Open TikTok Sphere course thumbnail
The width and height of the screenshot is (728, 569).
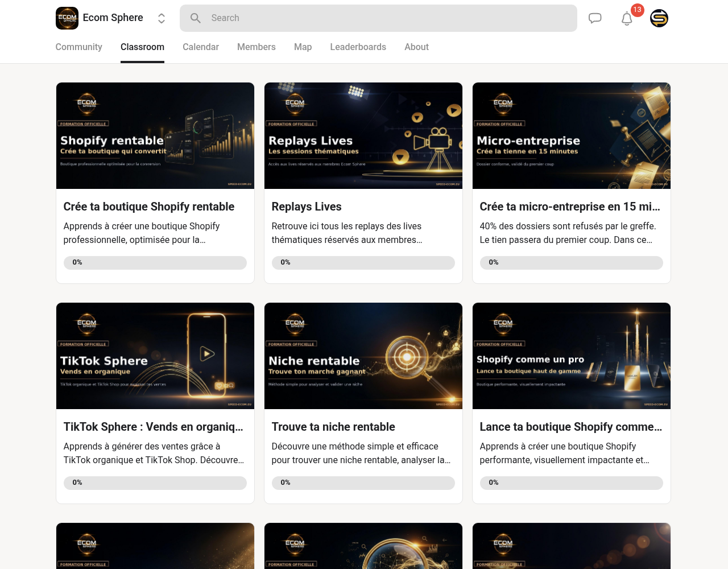155,356
